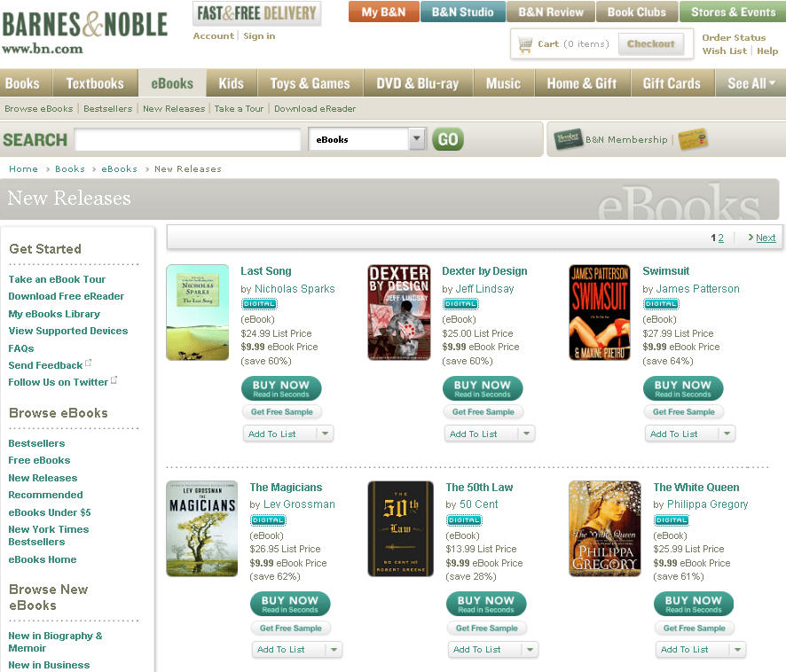The height and width of the screenshot is (672, 786).
Task: Open the B&N Review tab
Action: [x=551, y=12]
